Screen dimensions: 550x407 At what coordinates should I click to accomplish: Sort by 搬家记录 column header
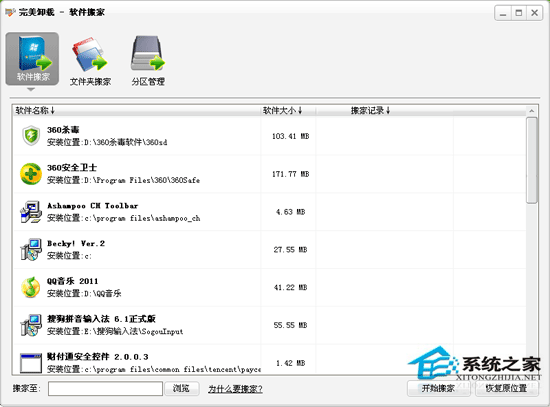[x=370, y=111]
